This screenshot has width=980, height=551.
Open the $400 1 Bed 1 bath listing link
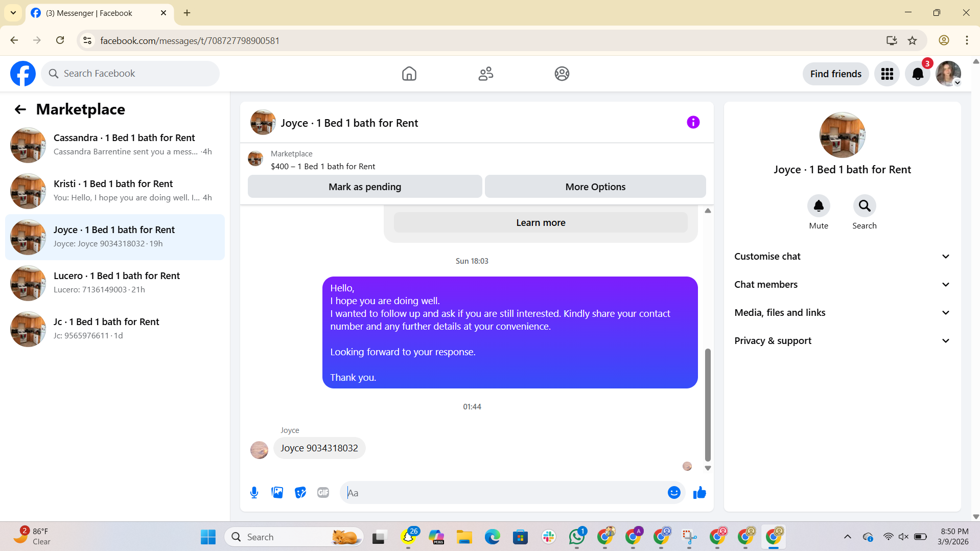(x=323, y=167)
